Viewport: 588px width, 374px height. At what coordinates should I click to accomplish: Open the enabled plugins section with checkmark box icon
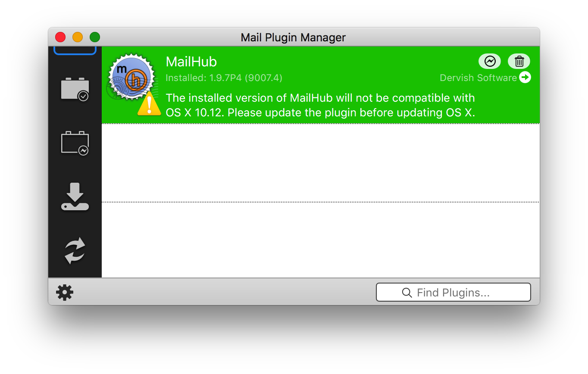pos(75,89)
